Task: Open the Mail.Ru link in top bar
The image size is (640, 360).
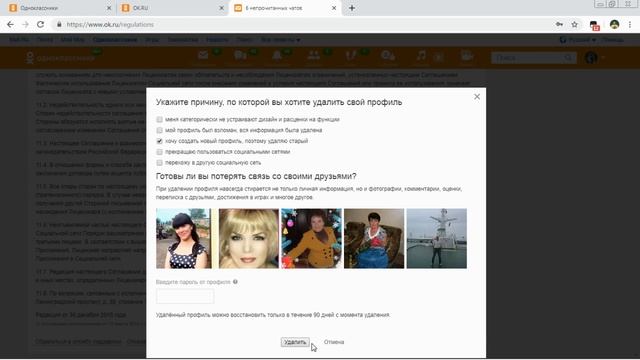Action: tap(19, 40)
